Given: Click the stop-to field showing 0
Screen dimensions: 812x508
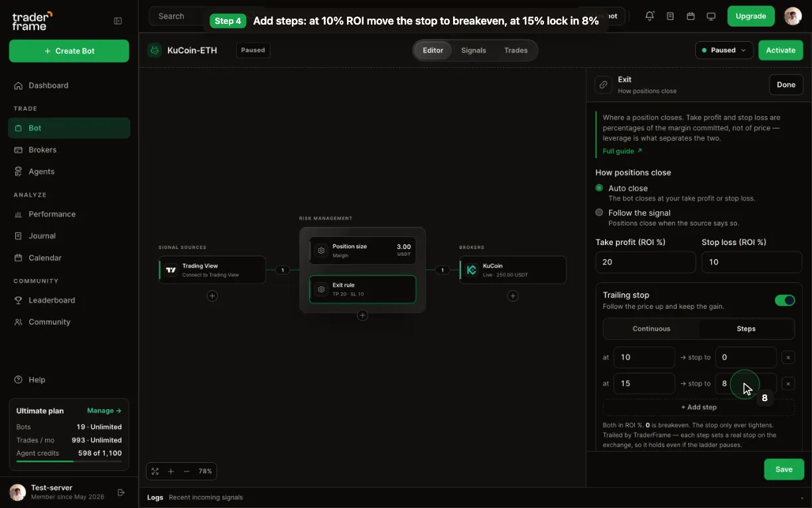Looking at the screenshot, I should (746, 357).
